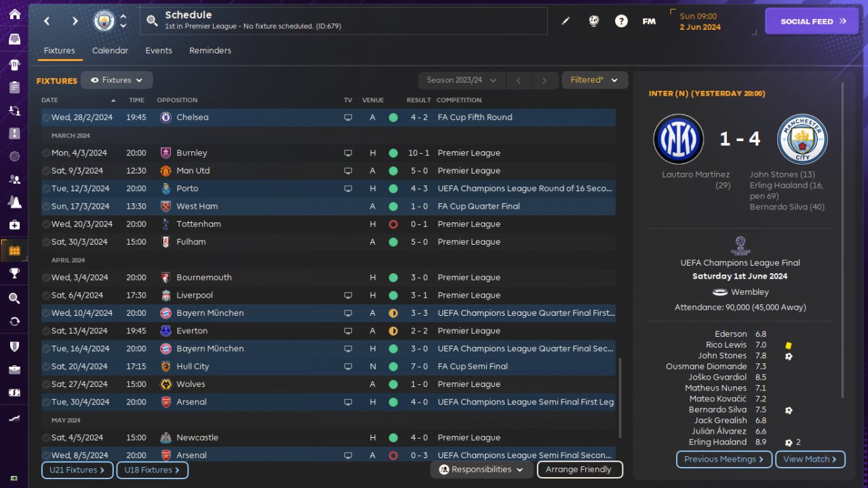Open the Fixtures view dropdown
The image size is (868, 488).
[x=117, y=80]
